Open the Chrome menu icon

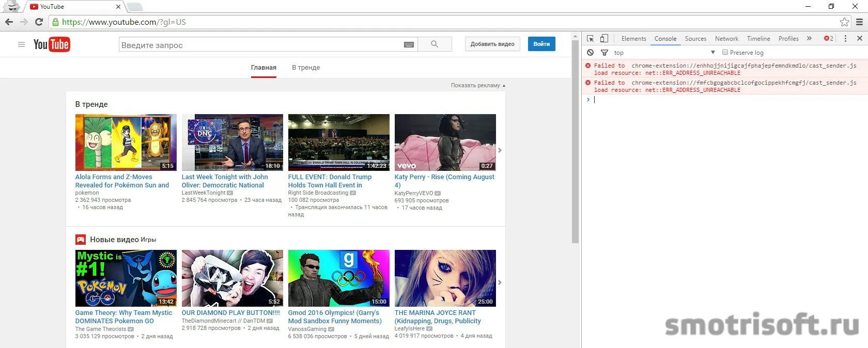tap(860, 22)
